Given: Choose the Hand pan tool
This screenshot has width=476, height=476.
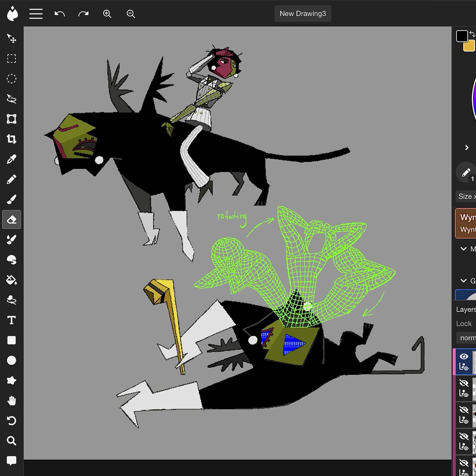Looking at the screenshot, I should tap(12, 401).
